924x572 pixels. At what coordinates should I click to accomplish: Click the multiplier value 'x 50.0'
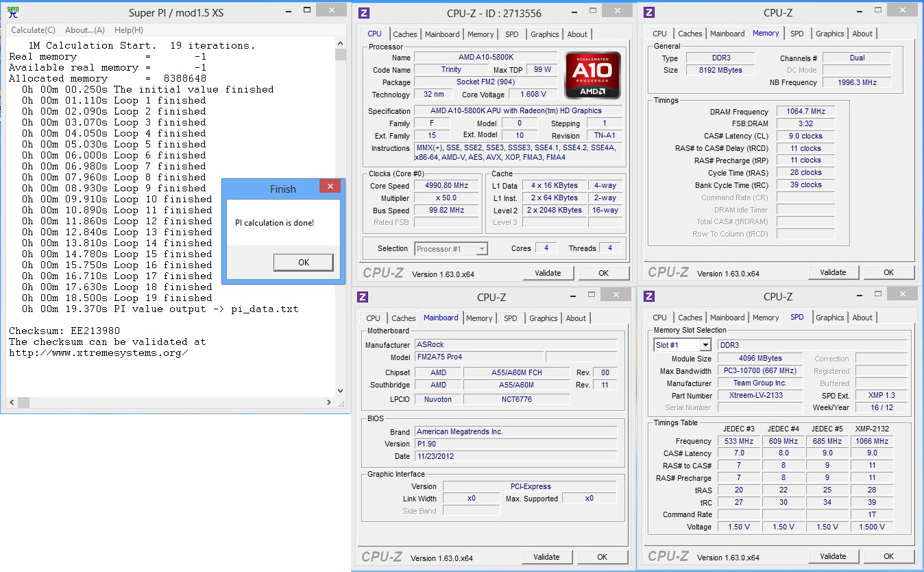[447, 198]
